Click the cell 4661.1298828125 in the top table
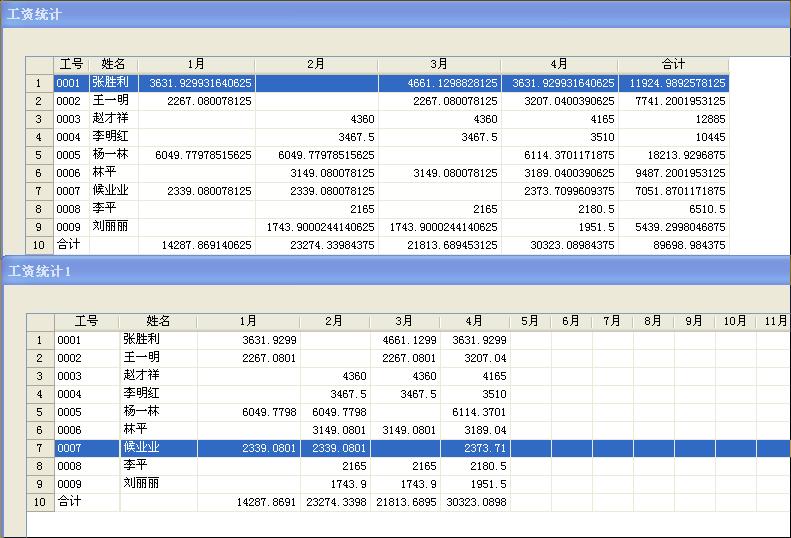This screenshot has height=538, width=791. point(439,83)
